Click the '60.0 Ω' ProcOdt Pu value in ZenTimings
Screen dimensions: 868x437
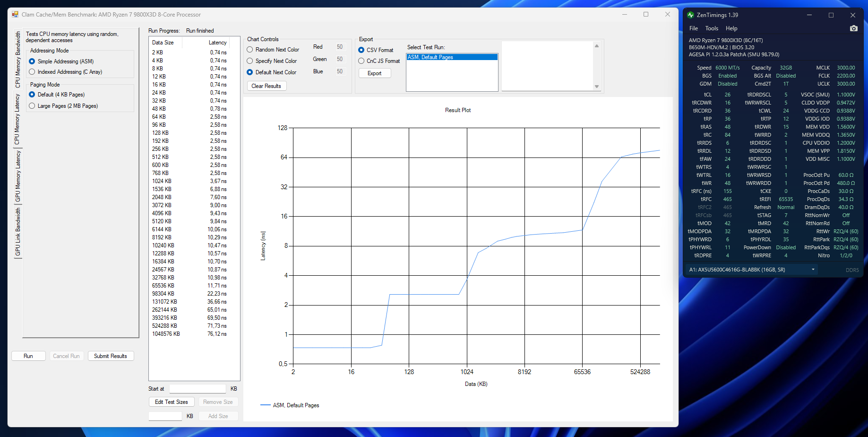click(846, 175)
